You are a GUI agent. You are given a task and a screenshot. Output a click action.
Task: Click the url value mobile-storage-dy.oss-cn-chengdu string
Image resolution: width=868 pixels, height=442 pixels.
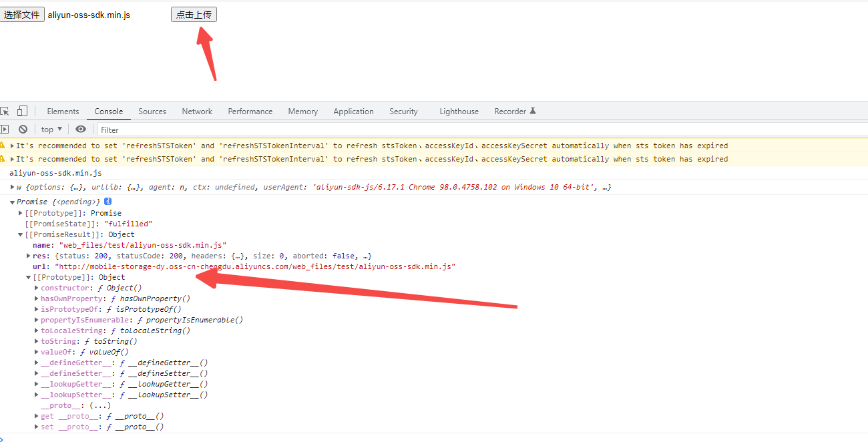(x=255, y=266)
